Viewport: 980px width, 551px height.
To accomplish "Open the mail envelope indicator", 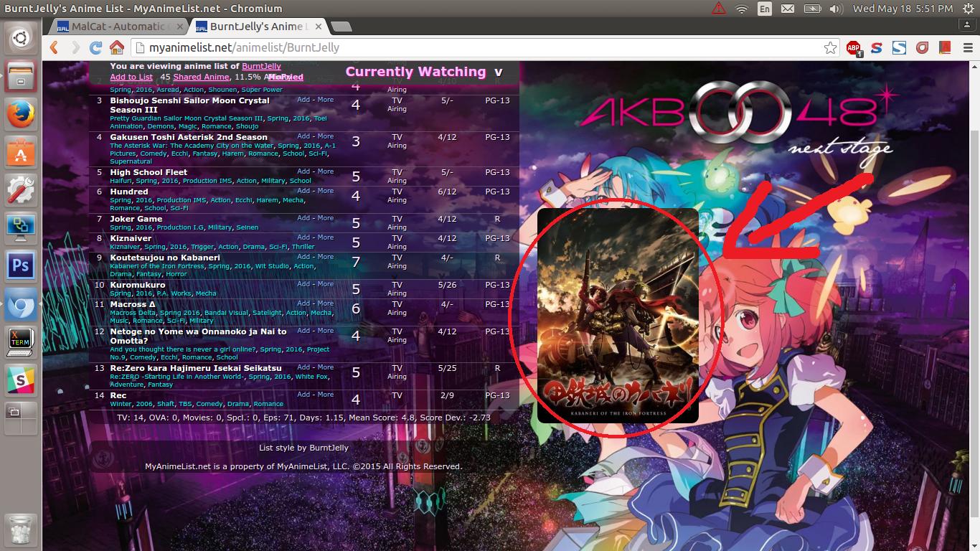I will [x=788, y=9].
